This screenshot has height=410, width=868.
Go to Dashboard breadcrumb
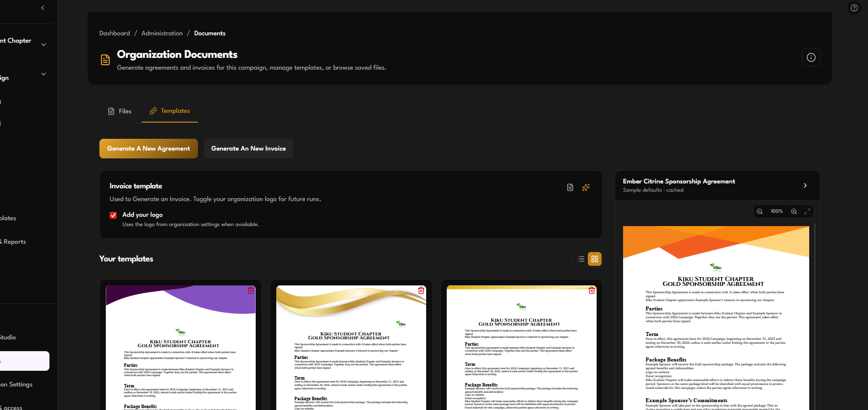pos(115,33)
